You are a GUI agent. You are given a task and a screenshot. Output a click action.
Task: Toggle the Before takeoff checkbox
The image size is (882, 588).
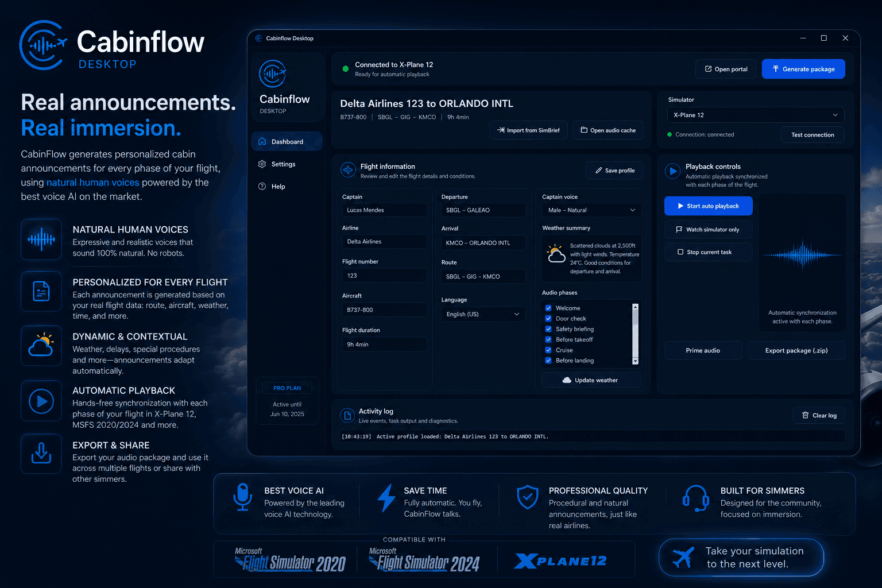pos(548,339)
